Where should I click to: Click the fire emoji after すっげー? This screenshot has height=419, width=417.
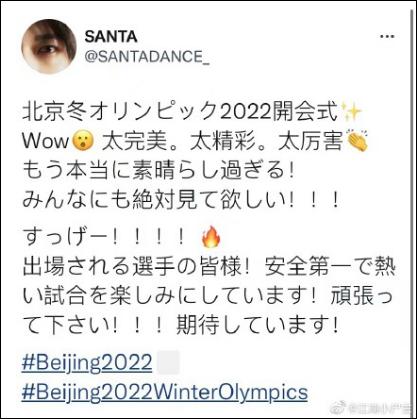(x=211, y=236)
